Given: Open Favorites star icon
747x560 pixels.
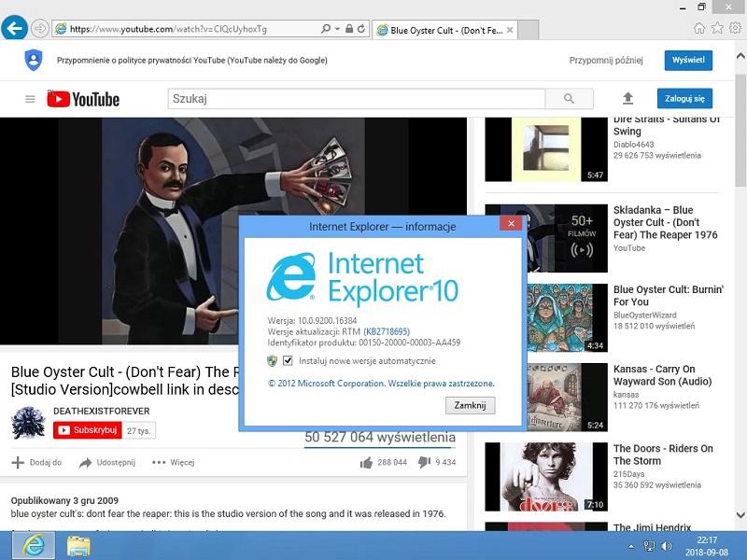Looking at the screenshot, I should click(x=717, y=28).
